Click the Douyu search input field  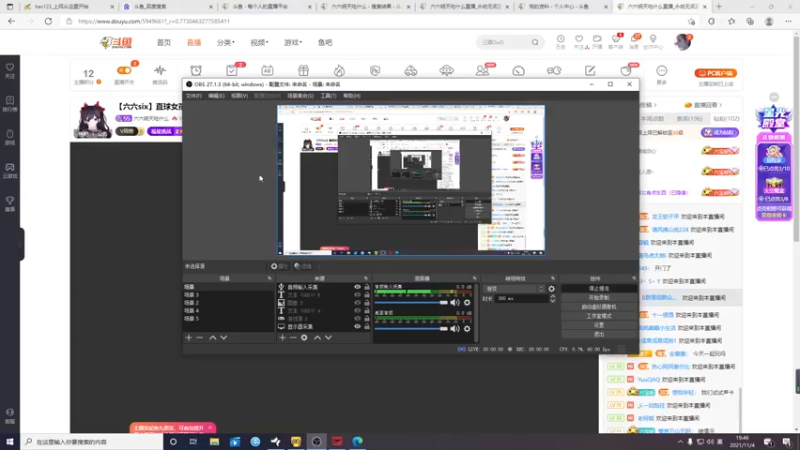click(x=505, y=42)
